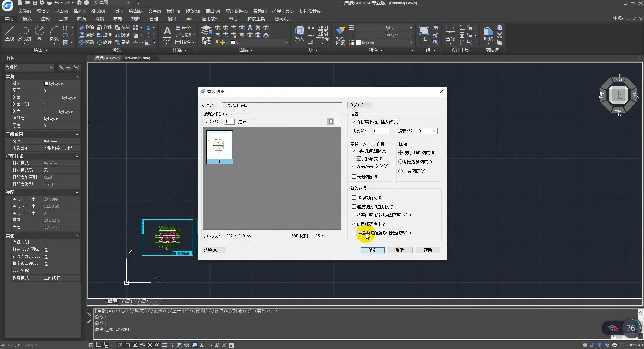Click the 特性匹配 match properties tool
Screen dimensions: 644x349
[x=340, y=35]
